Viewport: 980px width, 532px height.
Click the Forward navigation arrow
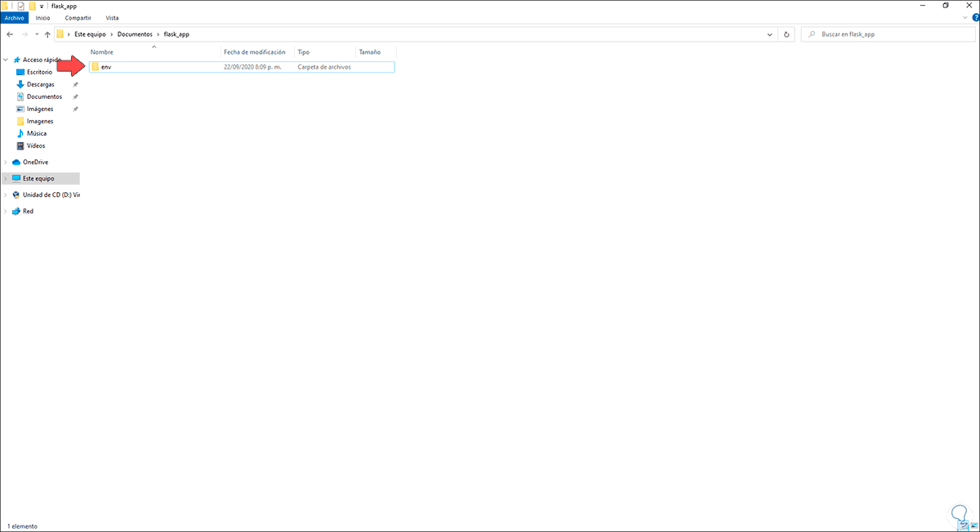coord(24,34)
